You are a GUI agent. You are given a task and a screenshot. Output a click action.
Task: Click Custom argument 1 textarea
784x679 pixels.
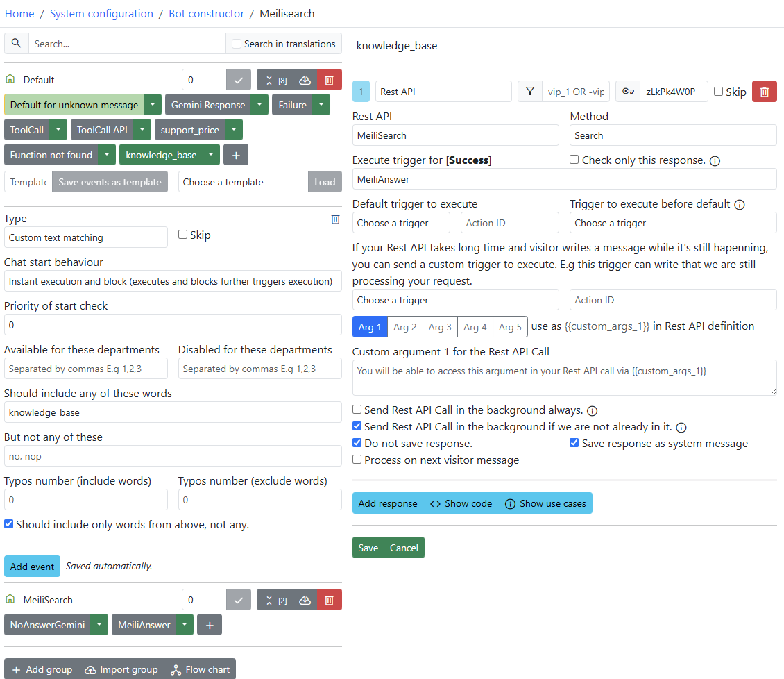[565, 378]
